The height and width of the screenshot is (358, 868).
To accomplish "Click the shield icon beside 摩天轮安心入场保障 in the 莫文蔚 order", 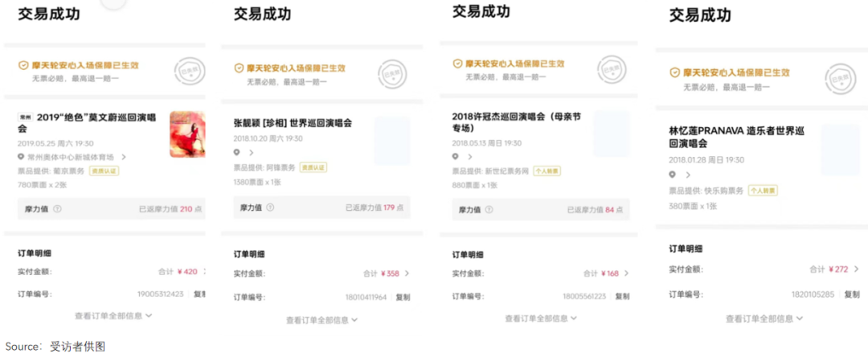I will (x=23, y=66).
